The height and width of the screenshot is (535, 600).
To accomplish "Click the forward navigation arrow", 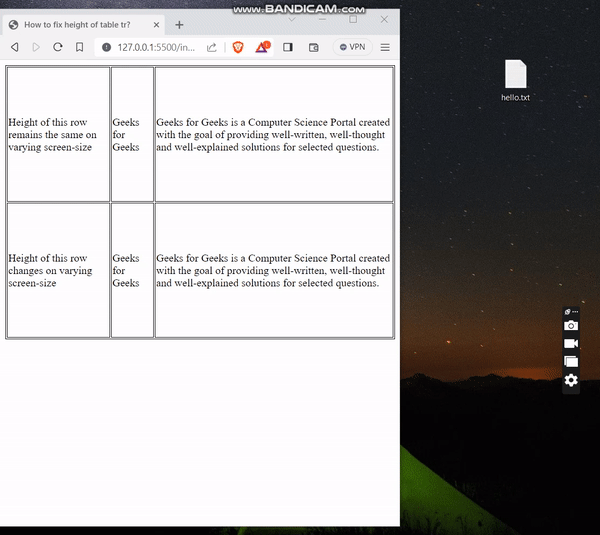I will coord(36,47).
